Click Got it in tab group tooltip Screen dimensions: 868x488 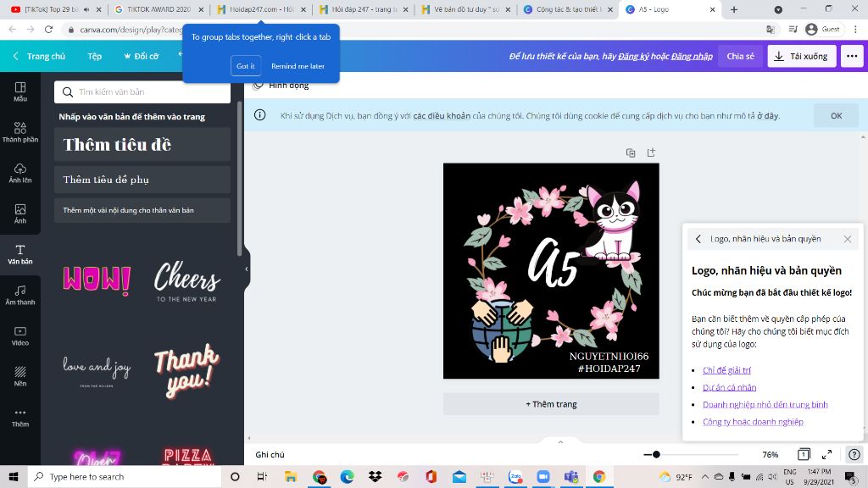click(246, 66)
